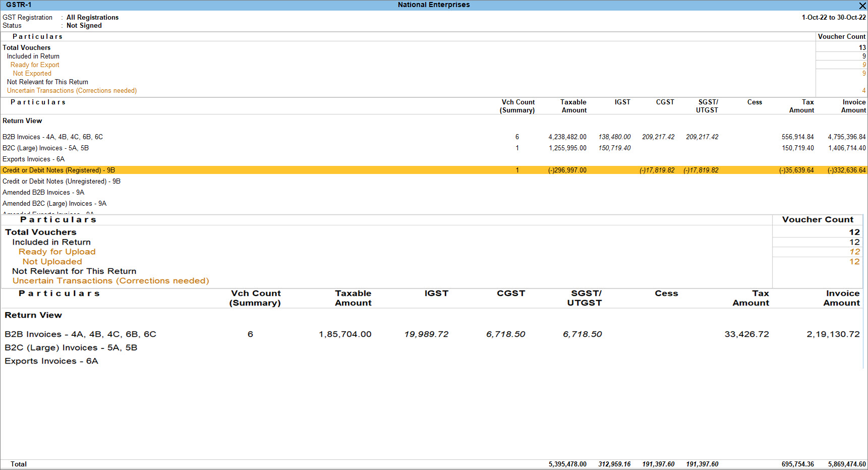The height and width of the screenshot is (470, 868).
Task: Click the report period 1-Oct-22 to 30-Oct-22
Action: (x=833, y=18)
